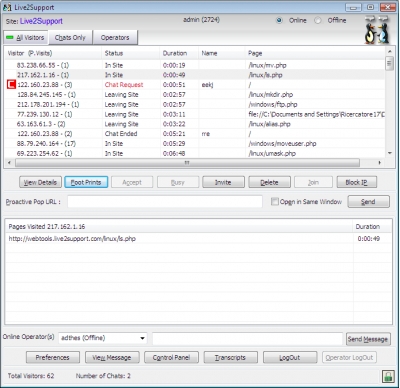Select the Offline radio button
400x388 pixels.
pyautogui.click(x=318, y=20)
